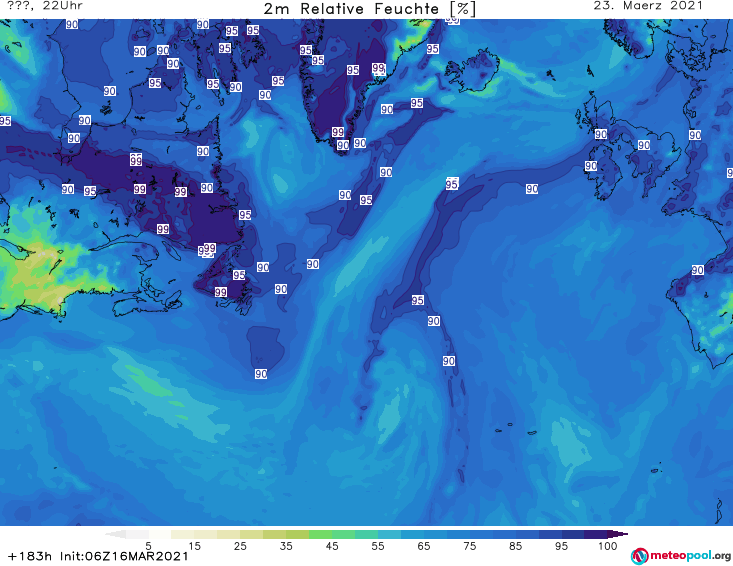Image resolution: width=733 pixels, height=566 pixels.
Task: Click the '90' contour label over Ireland
Action: [591, 166]
